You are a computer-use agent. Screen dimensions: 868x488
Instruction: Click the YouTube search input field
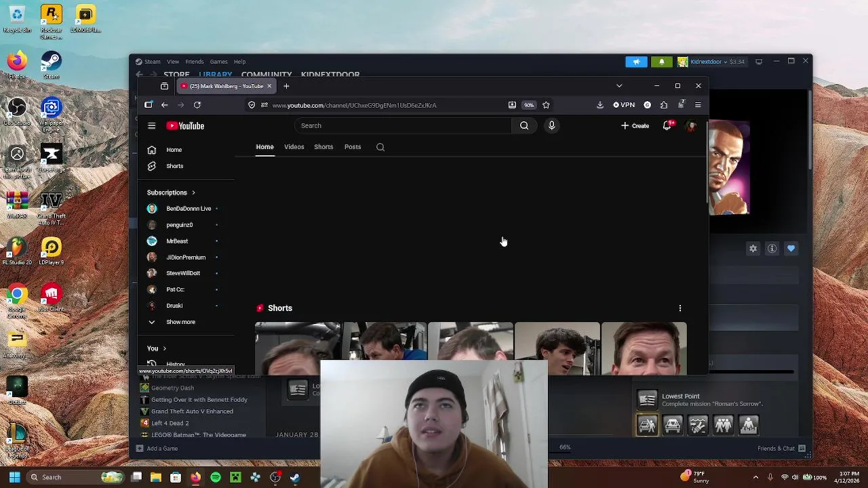403,125
